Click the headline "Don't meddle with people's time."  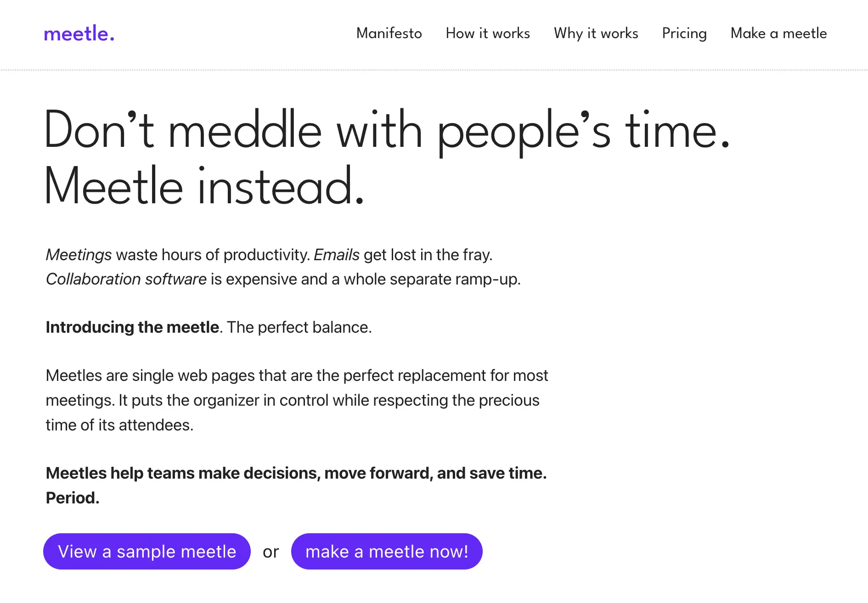pos(387,131)
